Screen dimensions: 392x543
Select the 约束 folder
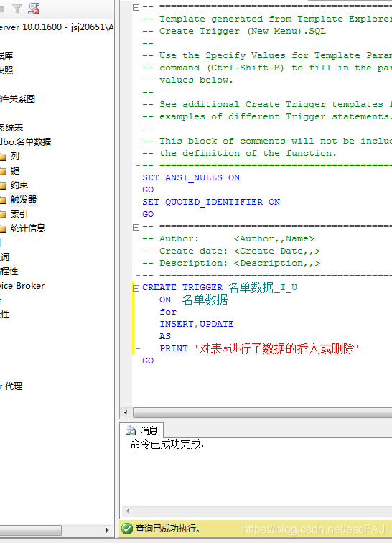pyautogui.click(x=19, y=185)
